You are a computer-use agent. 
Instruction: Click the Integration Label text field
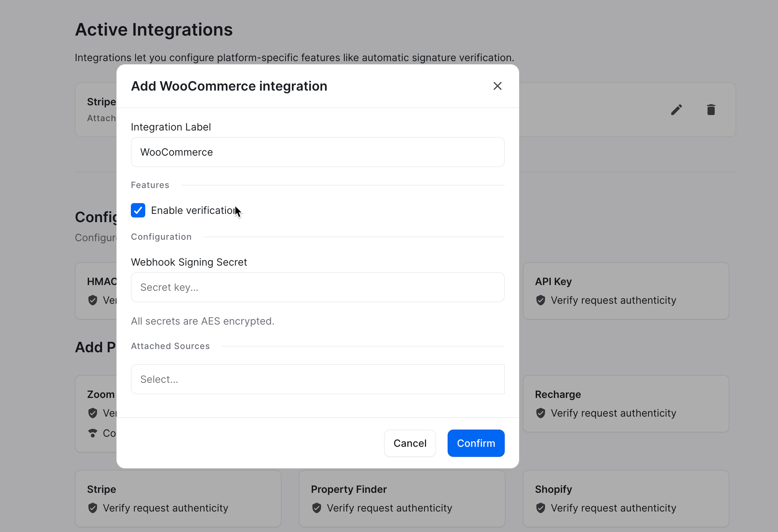click(x=317, y=152)
